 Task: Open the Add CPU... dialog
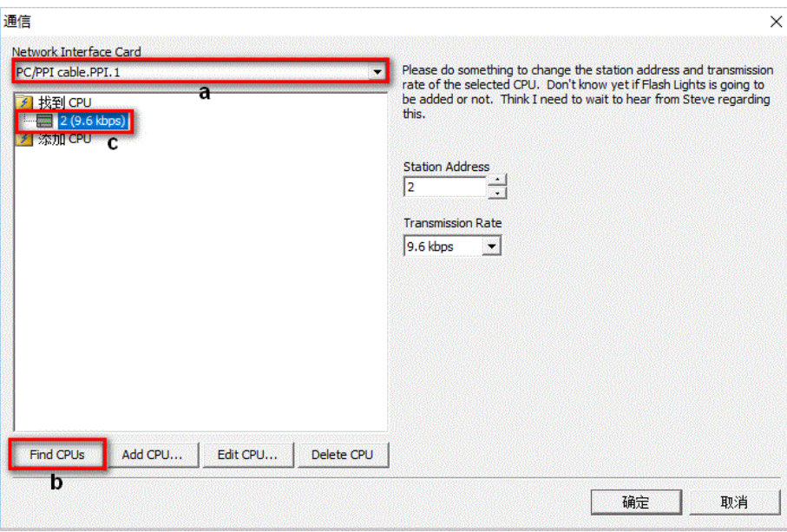[152, 455]
